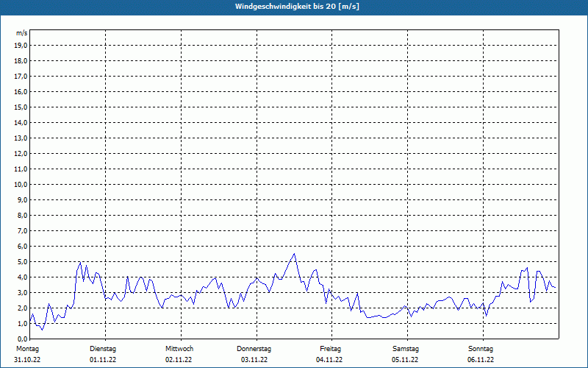This screenshot has height=368, width=588.
Task: Click the date label 03.11.22
Action: pos(254,360)
